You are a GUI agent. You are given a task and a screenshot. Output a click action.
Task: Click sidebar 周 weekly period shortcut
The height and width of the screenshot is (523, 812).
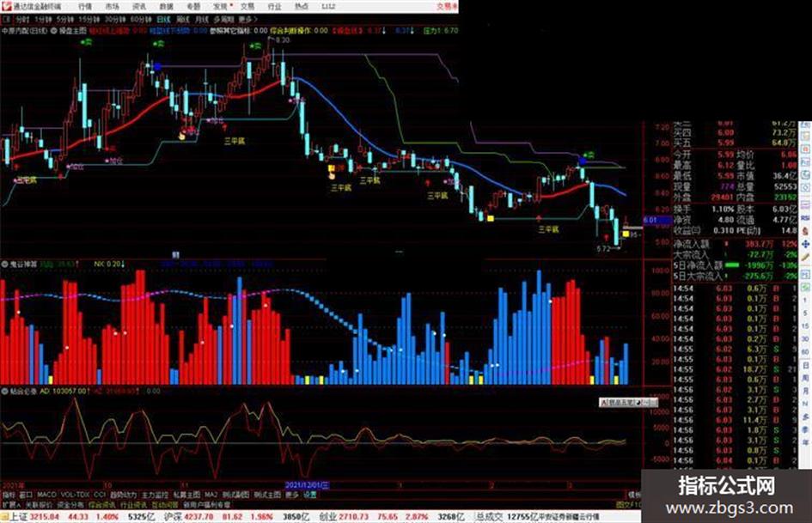(x=805, y=379)
